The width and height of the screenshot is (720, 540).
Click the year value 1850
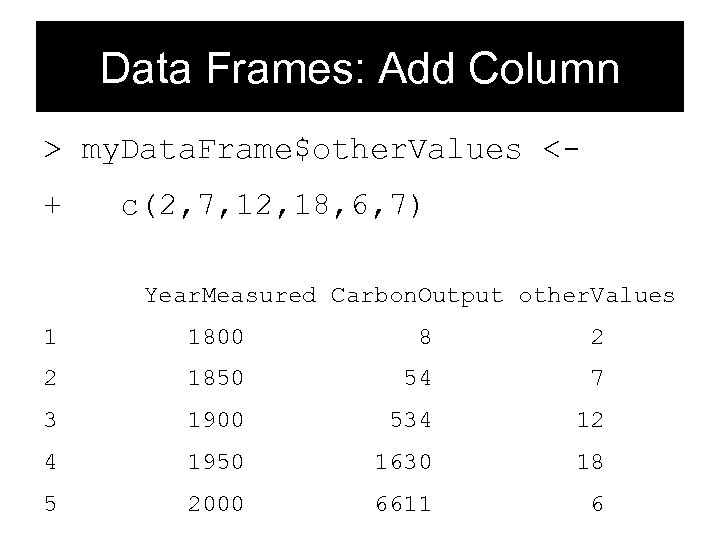click(x=216, y=379)
